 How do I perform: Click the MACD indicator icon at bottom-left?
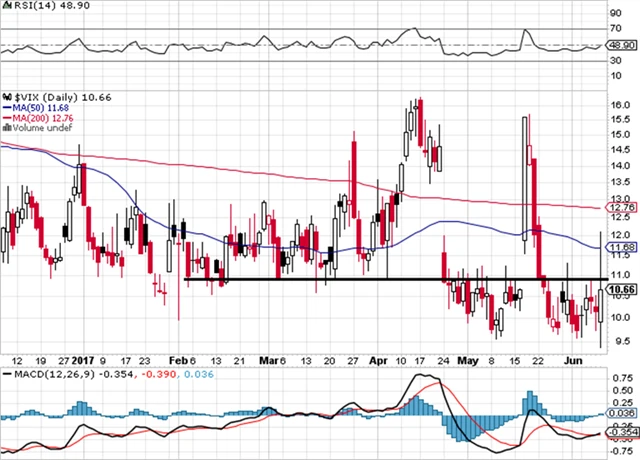pyautogui.click(x=5, y=375)
